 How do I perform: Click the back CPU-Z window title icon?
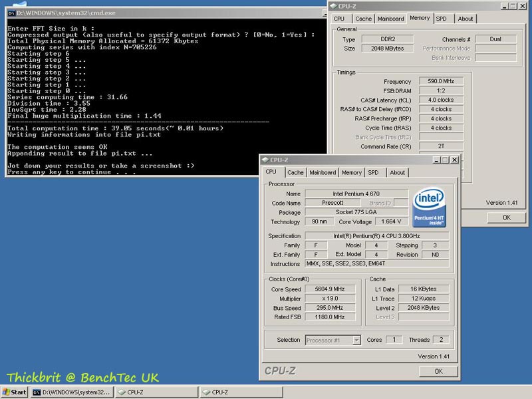334,6
